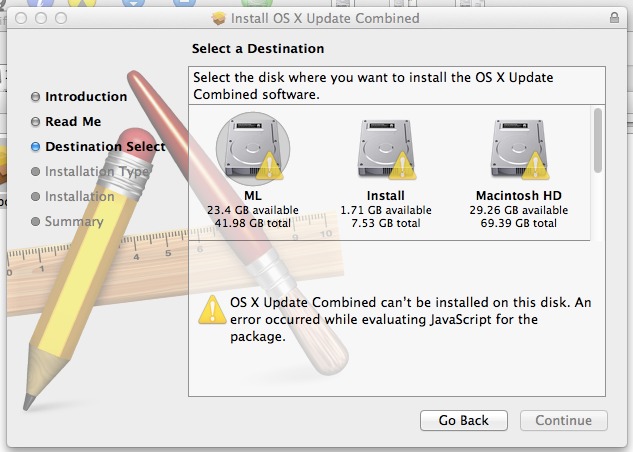This screenshot has height=452, width=633.
Task: Minimize the installer window
Action: [x=41, y=18]
